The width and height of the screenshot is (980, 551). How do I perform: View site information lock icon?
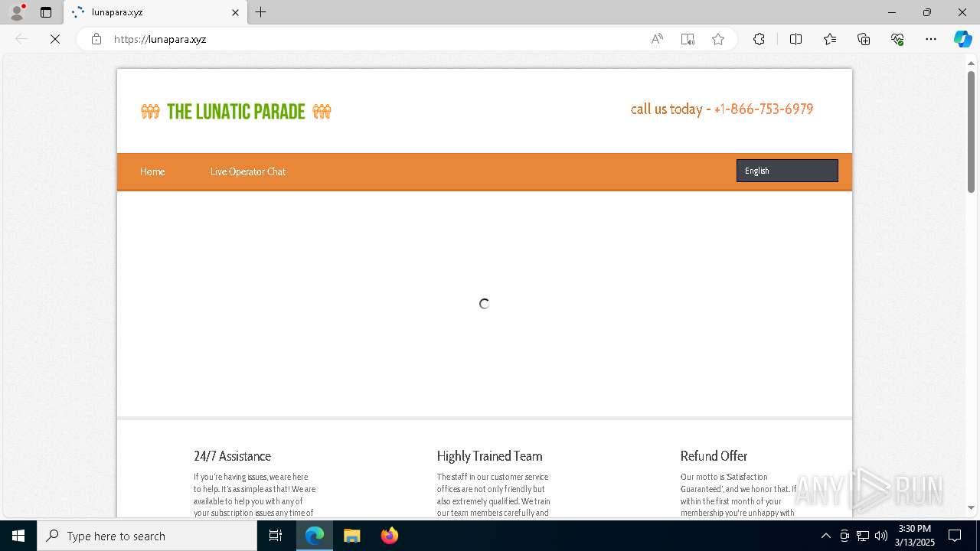[96, 39]
